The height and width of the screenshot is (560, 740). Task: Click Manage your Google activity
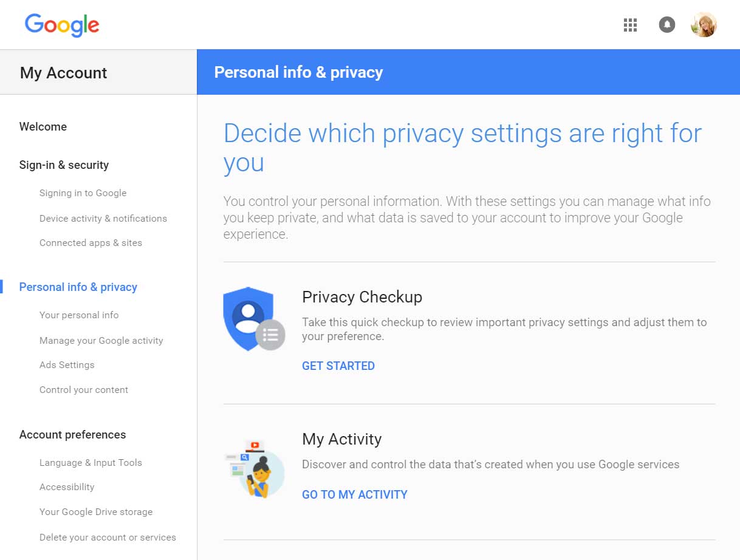(x=101, y=341)
